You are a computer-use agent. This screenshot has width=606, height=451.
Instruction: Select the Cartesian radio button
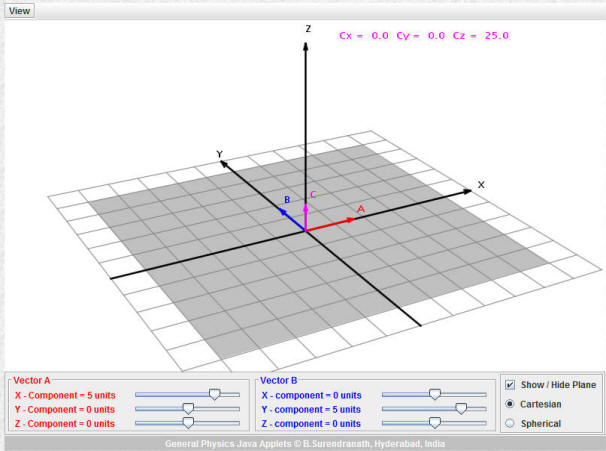pos(510,404)
